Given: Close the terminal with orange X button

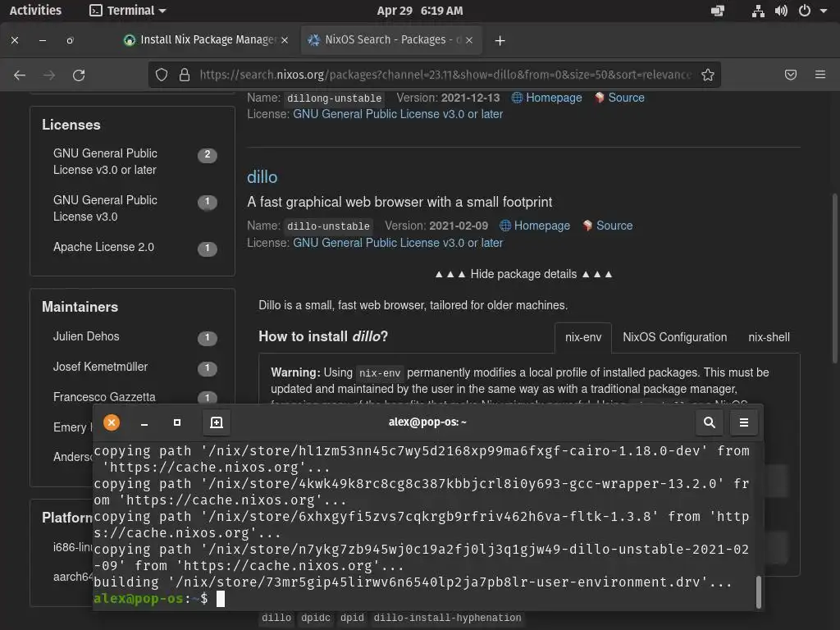Looking at the screenshot, I should pyautogui.click(x=112, y=422).
